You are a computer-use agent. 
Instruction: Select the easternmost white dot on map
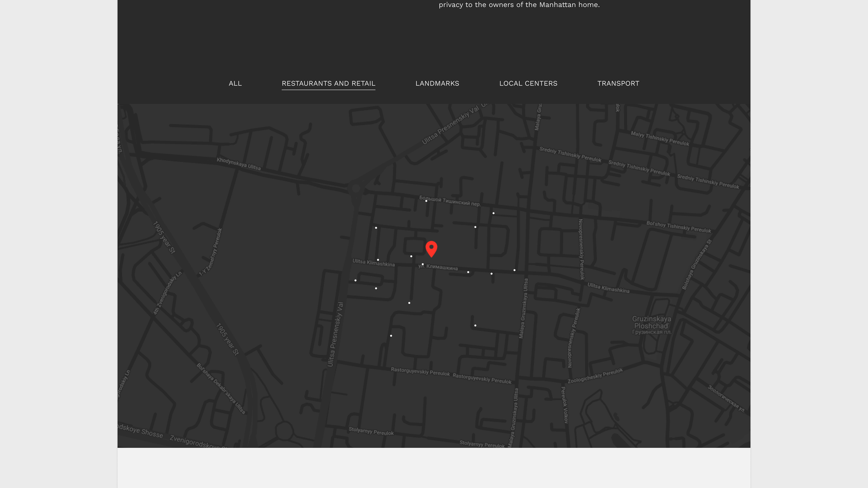pos(515,270)
